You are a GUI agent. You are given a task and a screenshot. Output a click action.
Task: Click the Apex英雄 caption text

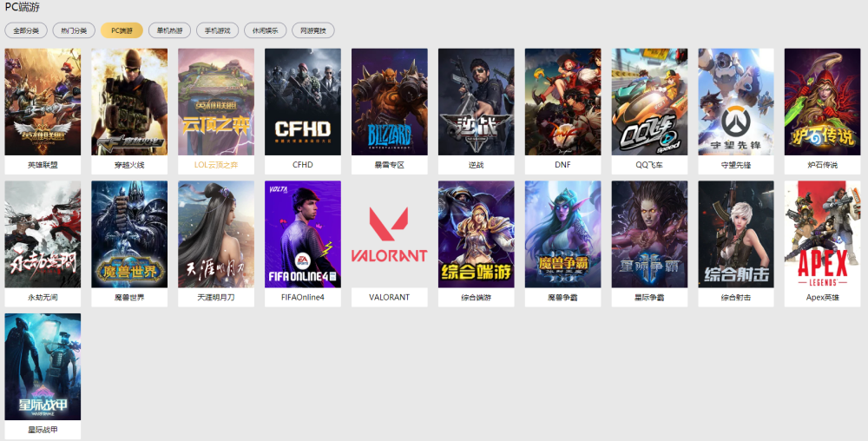coord(823,297)
